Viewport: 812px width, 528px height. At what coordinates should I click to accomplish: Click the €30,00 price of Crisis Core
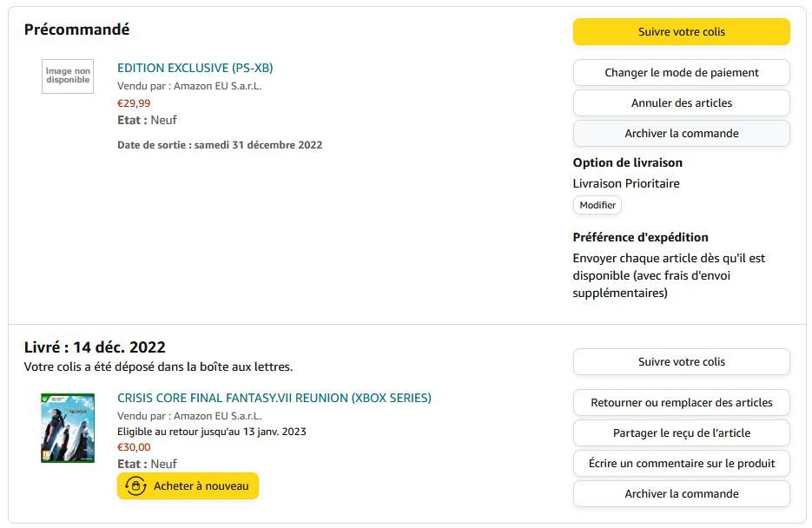(134, 447)
